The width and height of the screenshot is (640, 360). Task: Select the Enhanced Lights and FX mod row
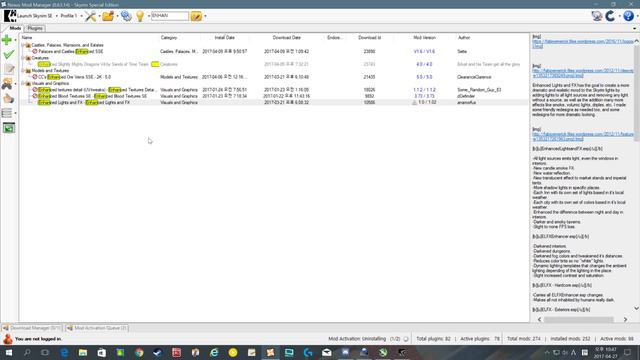tap(273, 102)
